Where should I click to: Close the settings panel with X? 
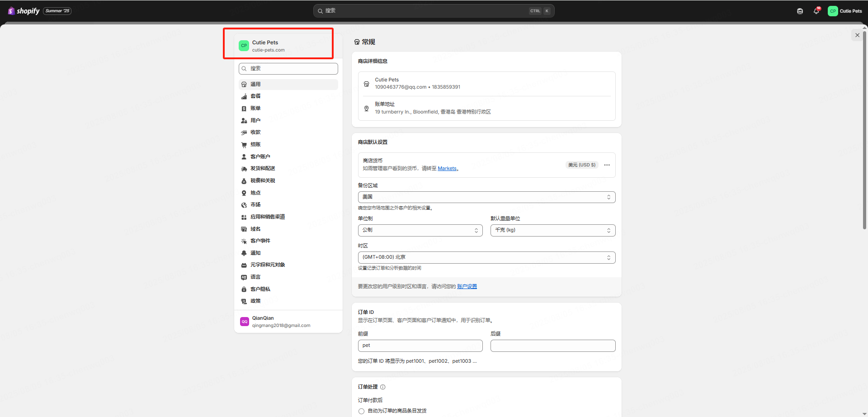tap(857, 35)
